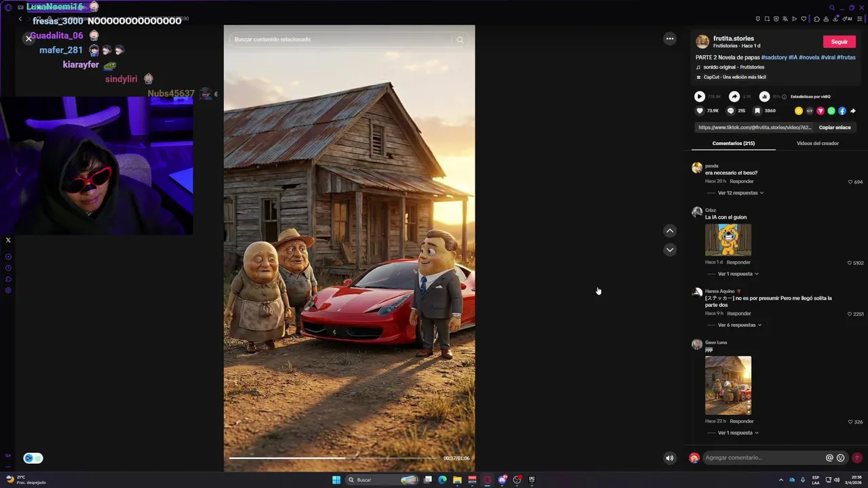Switch to 'Videos del creador' tab
This screenshot has height=488, width=868.
818,144
